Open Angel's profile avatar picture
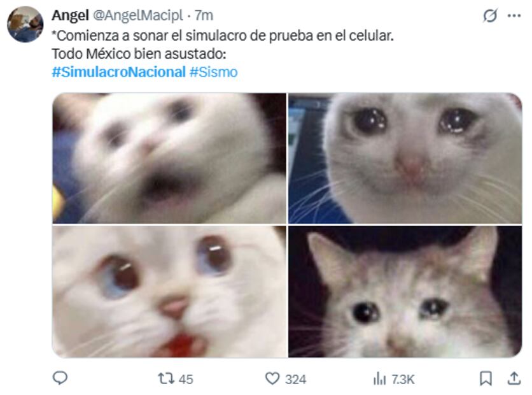This screenshot has width=532, height=395. 25,24
